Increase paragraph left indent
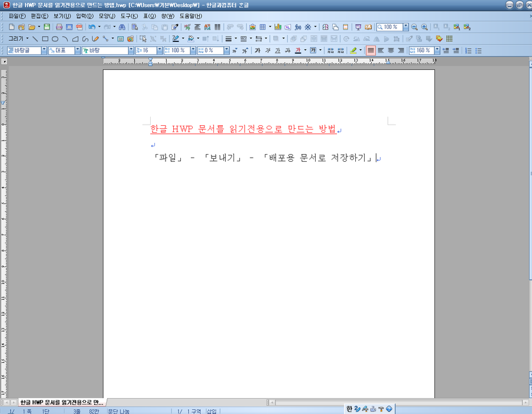Screen dimensions: 532x414 tap(456, 51)
